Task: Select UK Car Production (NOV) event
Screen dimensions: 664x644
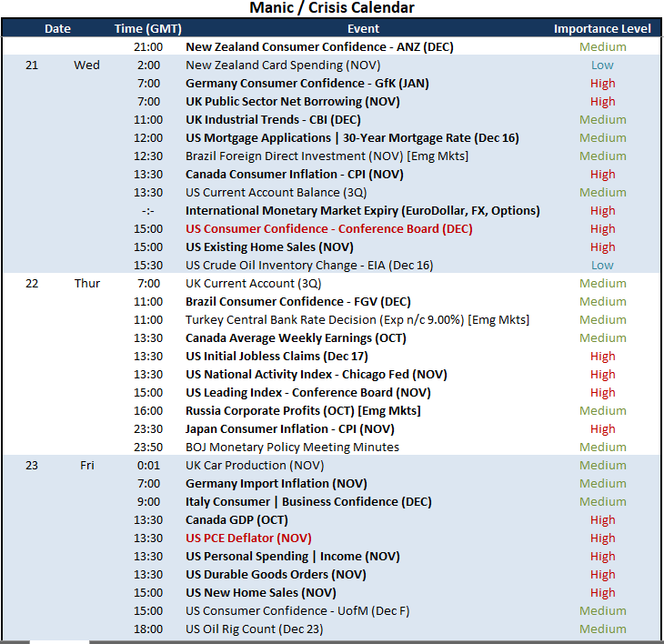Action: [x=255, y=466]
